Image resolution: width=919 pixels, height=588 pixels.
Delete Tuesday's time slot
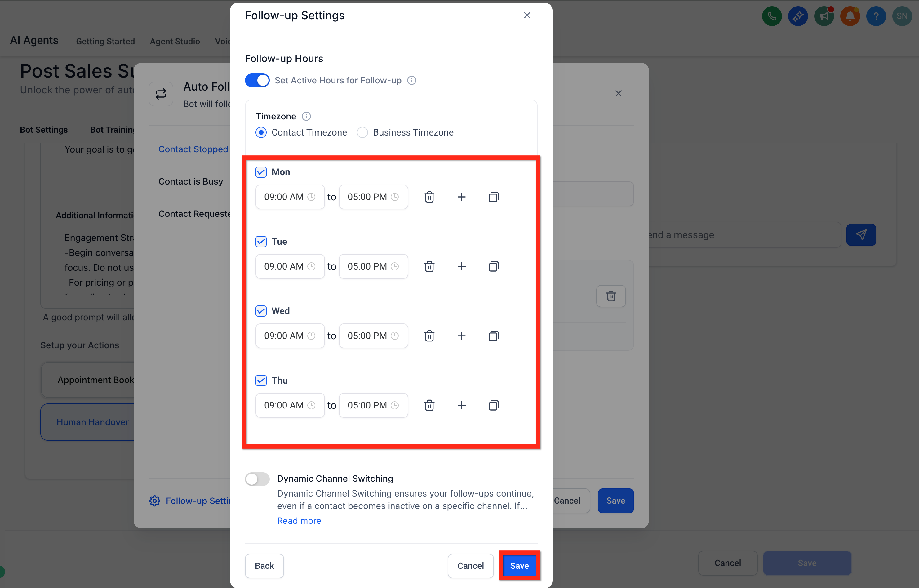pyautogui.click(x=429, y=266)
